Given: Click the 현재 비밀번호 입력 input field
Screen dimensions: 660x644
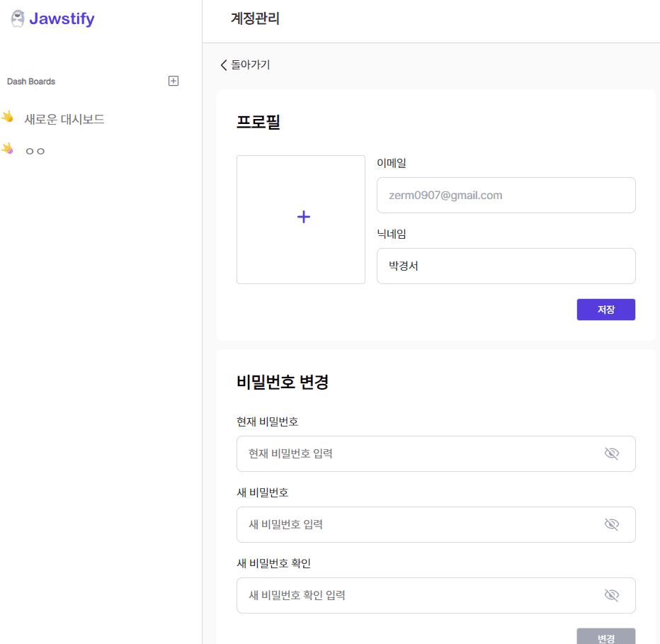Looking at the screenshot, I should (x=425, y=453).
